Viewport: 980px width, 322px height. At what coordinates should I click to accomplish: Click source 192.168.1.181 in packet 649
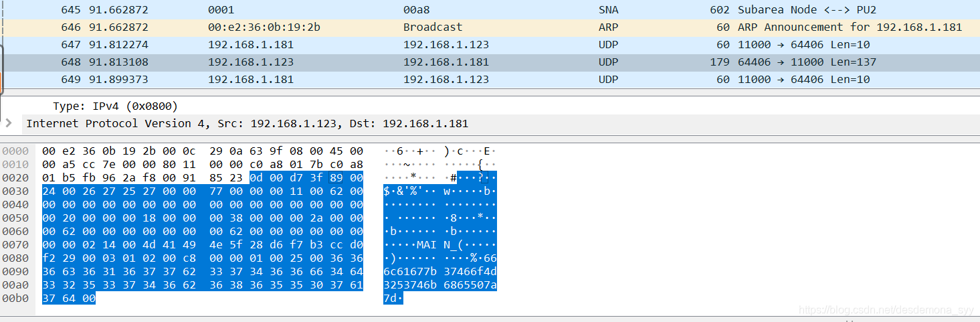[x=251, y=80]
